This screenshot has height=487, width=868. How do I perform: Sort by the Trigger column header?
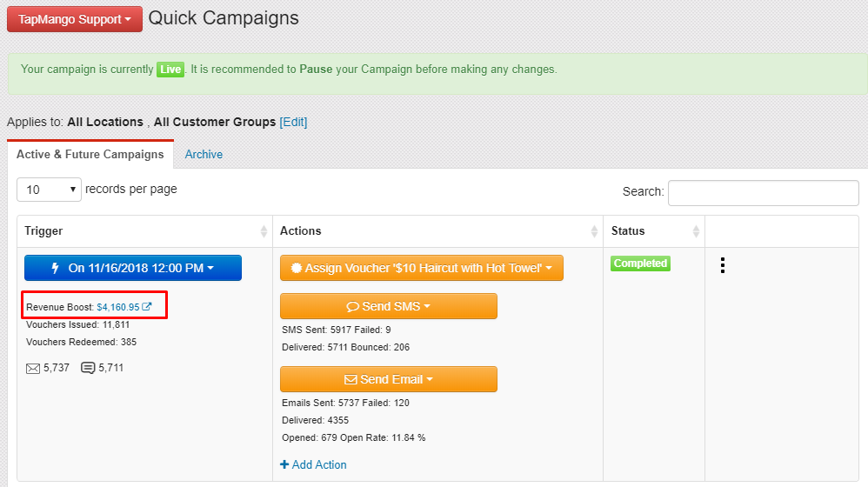(x=145, y=231)
